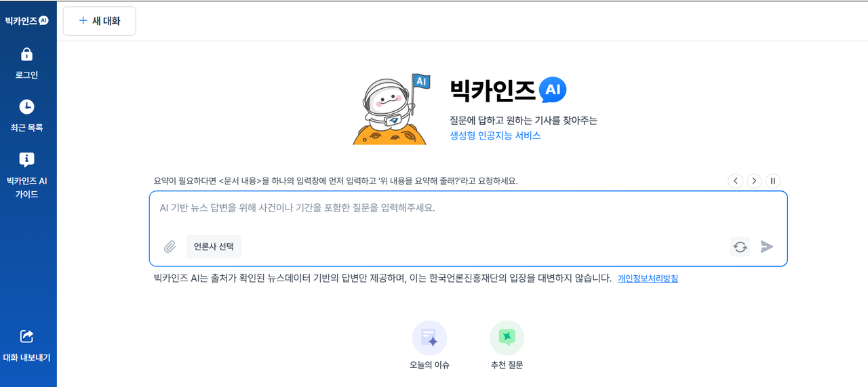
Task: Show previous tip with left arrow
Action: 735,181
